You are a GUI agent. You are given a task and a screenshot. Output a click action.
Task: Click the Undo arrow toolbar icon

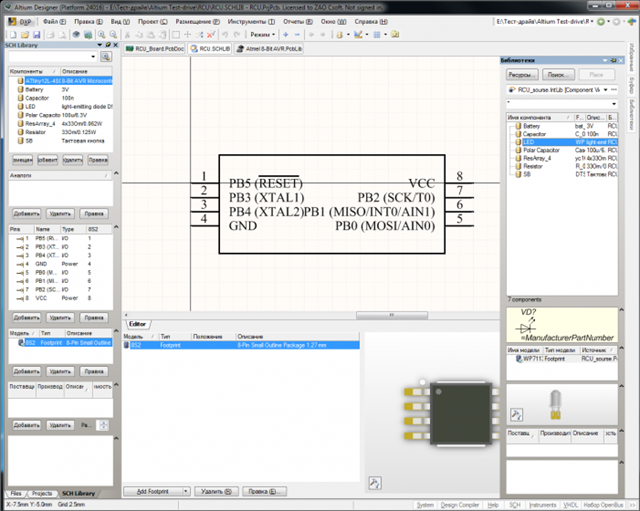pyautogui.click(x=225, y=35)
